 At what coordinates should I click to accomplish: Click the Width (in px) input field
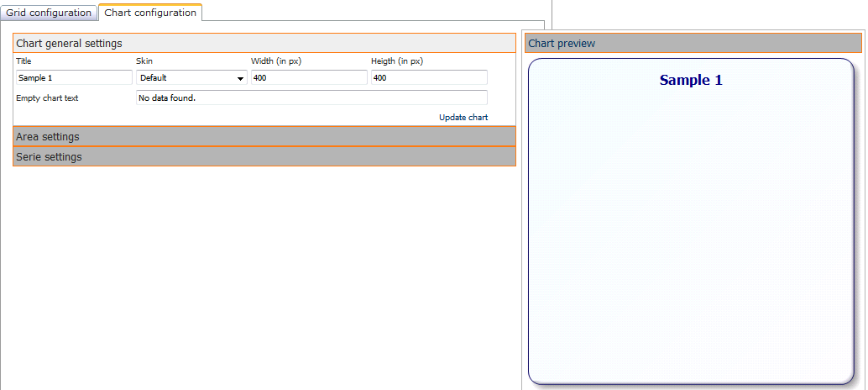coord(308,78)
